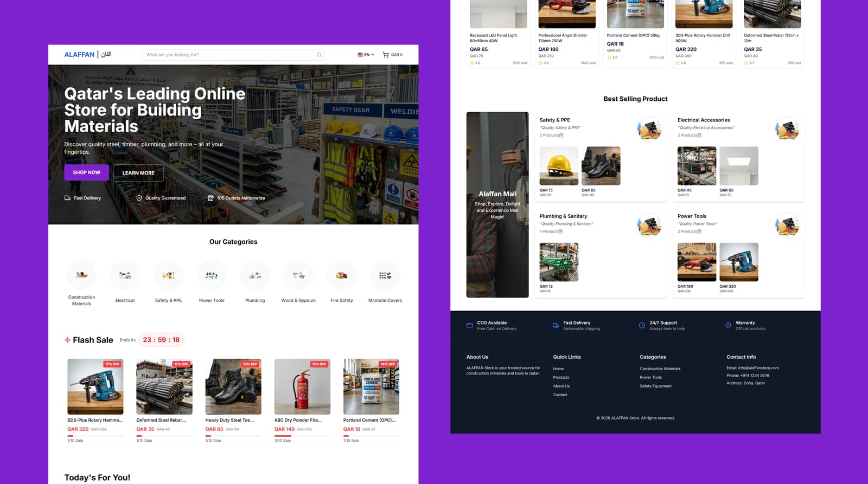Screen dimensions: 868x484
Task: Select the Power Tools category icon
Action: (212, 275)
